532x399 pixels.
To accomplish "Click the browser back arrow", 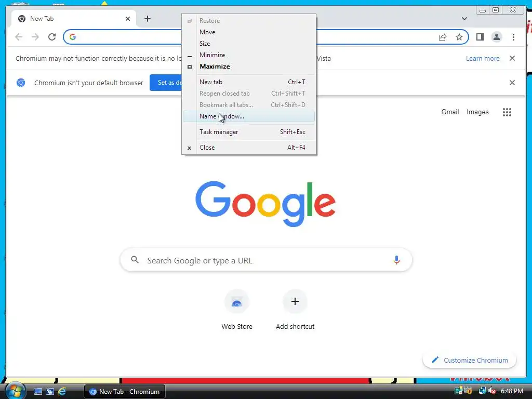I will pyautogui.click(x=19, y=37).
